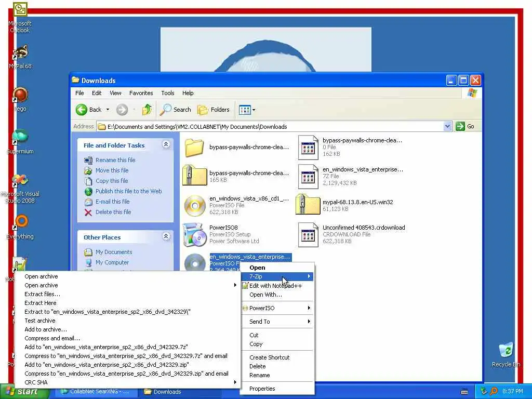This screenshot has height=399, width=532.
Task: Click Copy this file link
Action: (112, 181)
